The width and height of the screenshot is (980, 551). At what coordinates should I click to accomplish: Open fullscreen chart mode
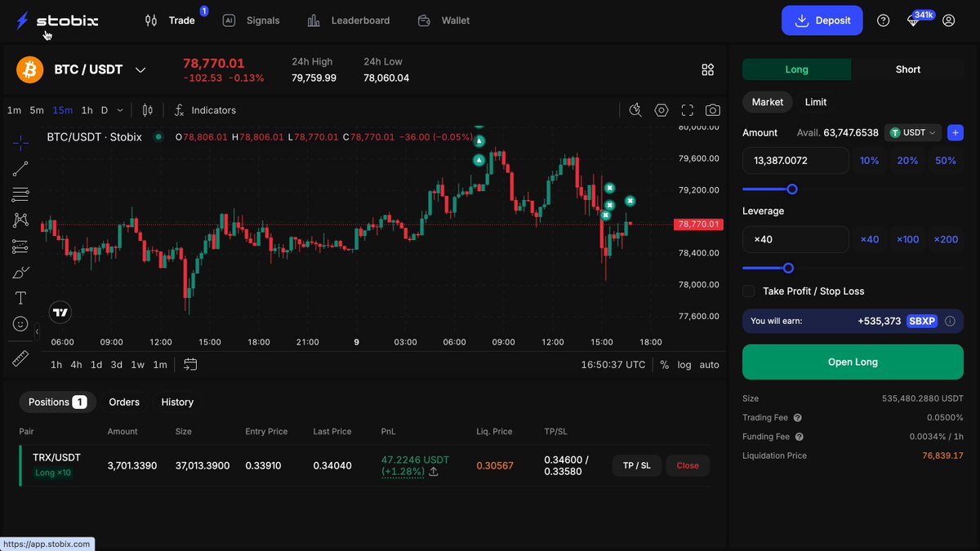687,110
